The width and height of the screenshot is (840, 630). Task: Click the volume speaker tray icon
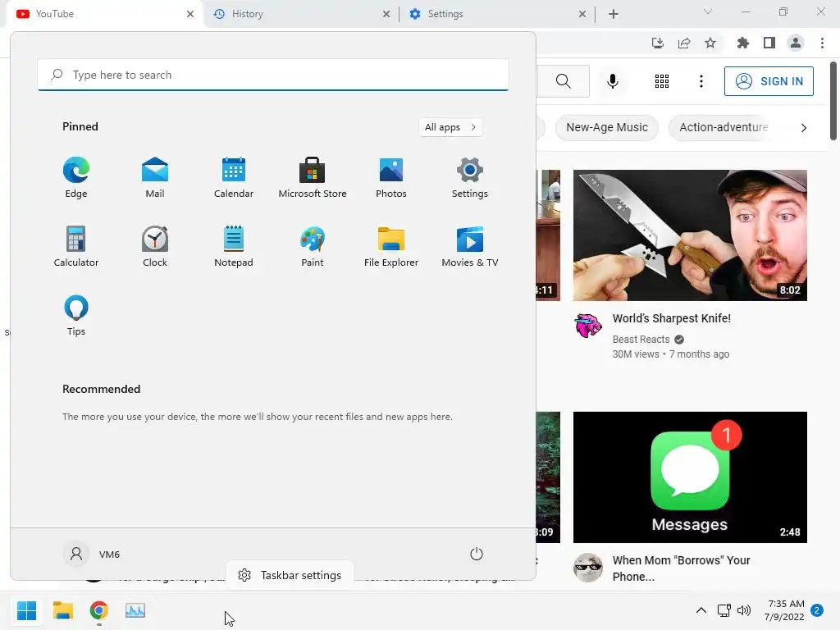(743, 610)
